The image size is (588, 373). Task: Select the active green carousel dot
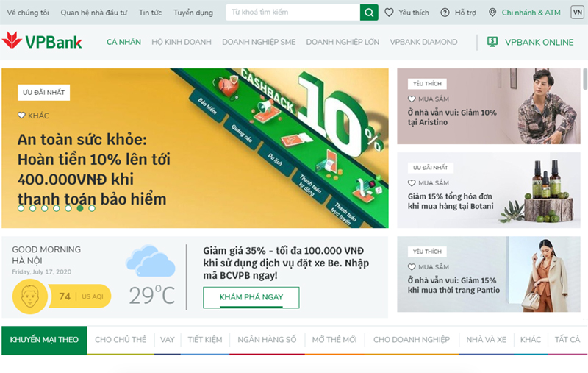(80, 208)
